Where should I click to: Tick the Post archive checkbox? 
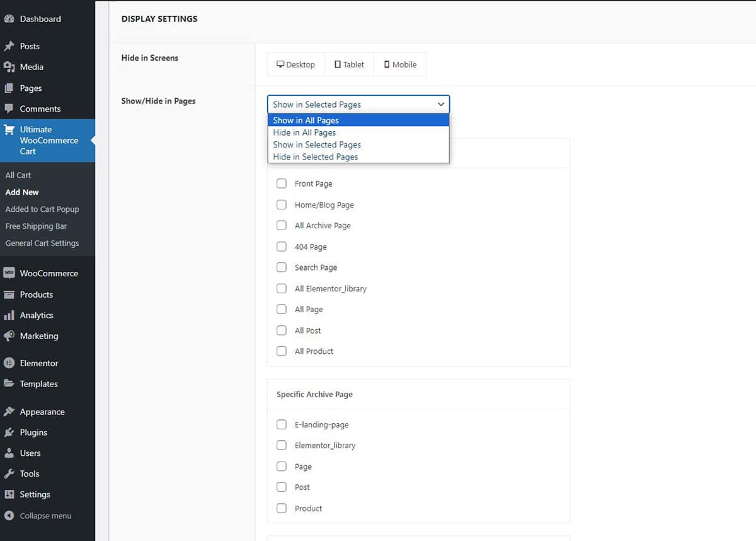[282, 487]
